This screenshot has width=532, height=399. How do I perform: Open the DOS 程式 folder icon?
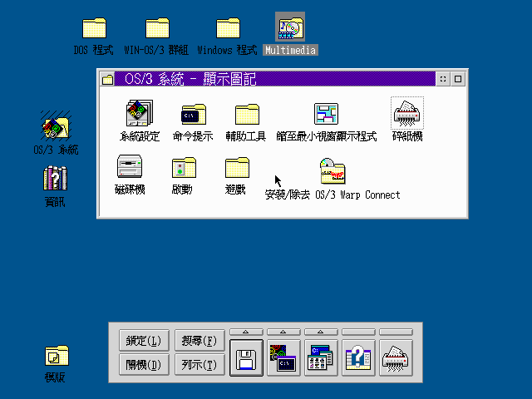(94, 28)
